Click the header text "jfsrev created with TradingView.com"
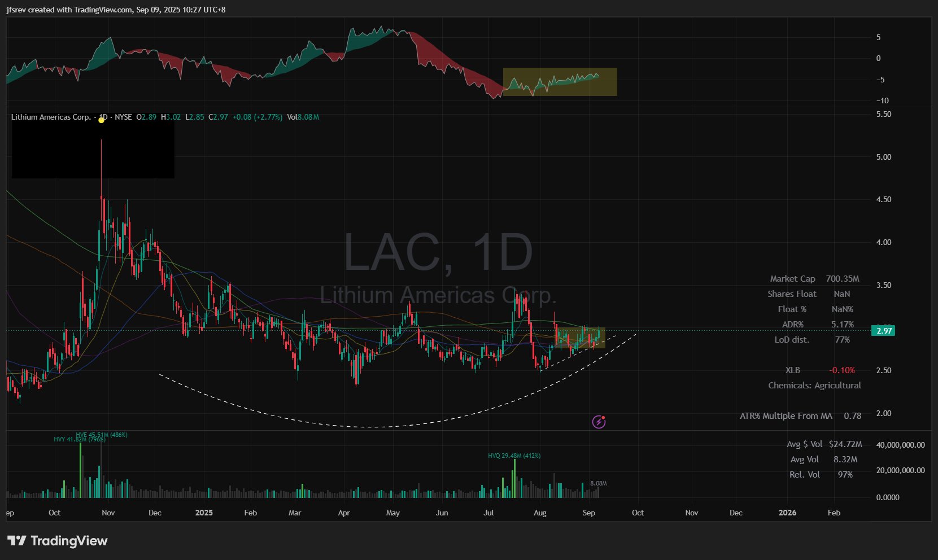Screen dimensions: 938x560 [x=69, y=10]
